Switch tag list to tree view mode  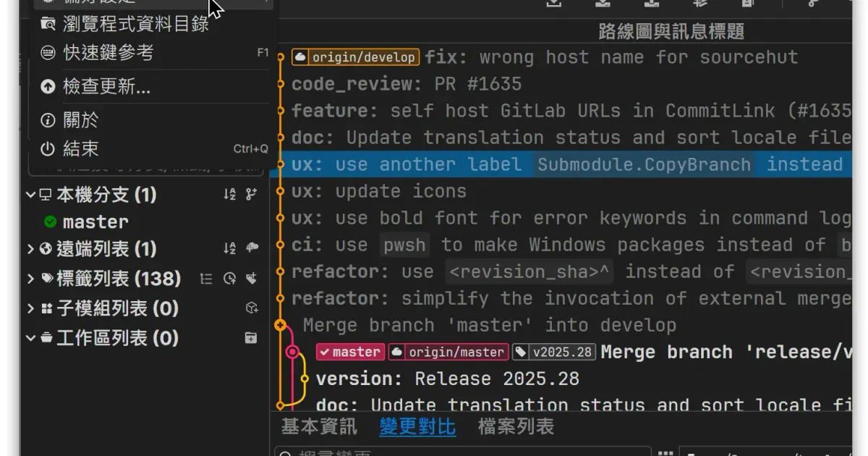(x=208, y=276)
